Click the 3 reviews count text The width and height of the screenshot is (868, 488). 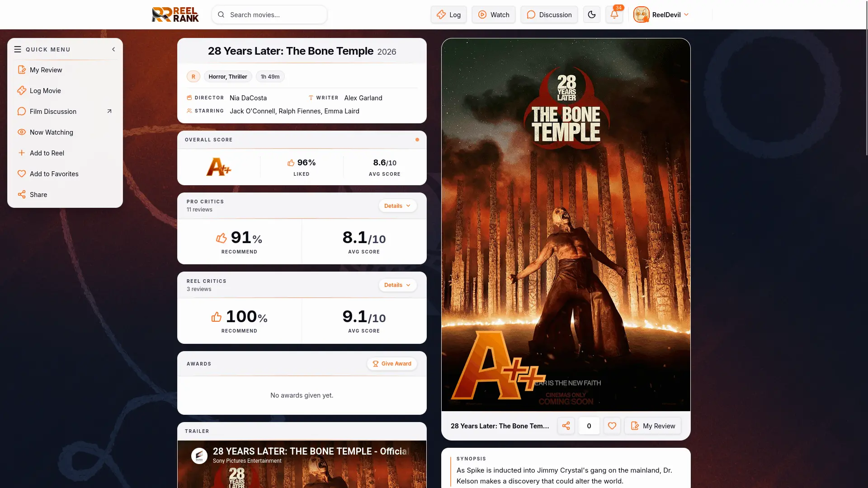199,289
